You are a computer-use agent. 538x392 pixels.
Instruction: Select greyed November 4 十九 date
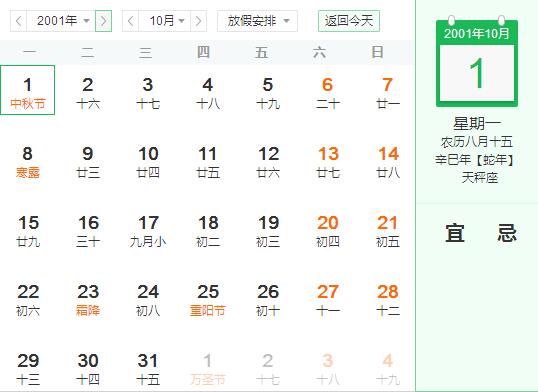click(x=388, y=369)
